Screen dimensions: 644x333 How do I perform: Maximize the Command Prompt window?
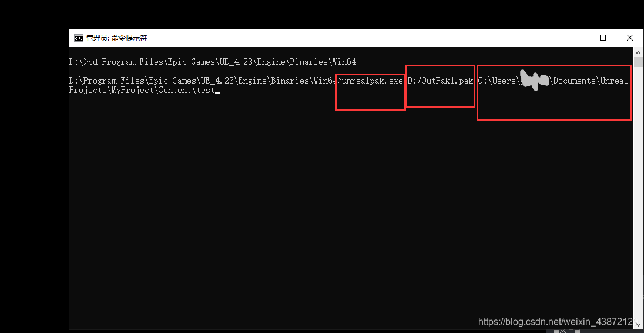(x=602, y=38)
